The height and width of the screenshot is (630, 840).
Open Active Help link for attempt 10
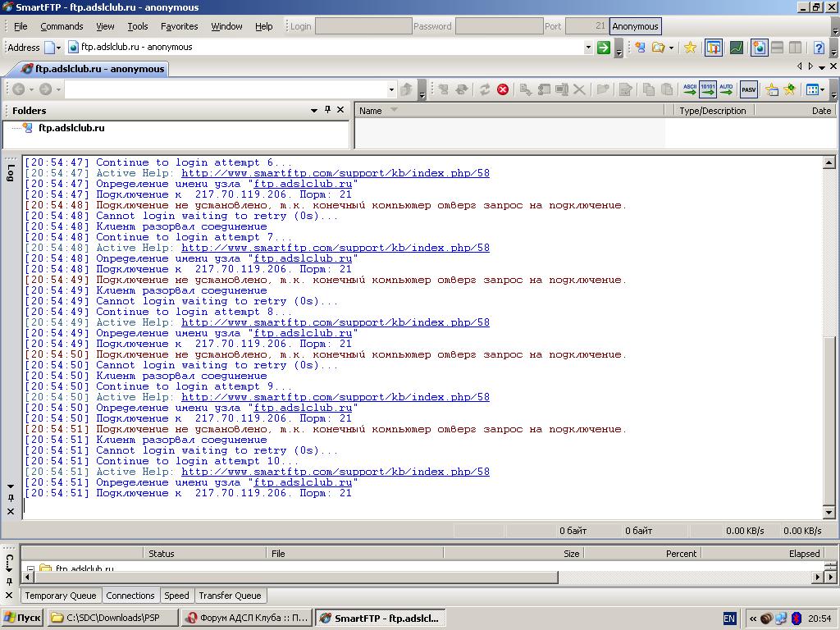(x=336, y=472)
